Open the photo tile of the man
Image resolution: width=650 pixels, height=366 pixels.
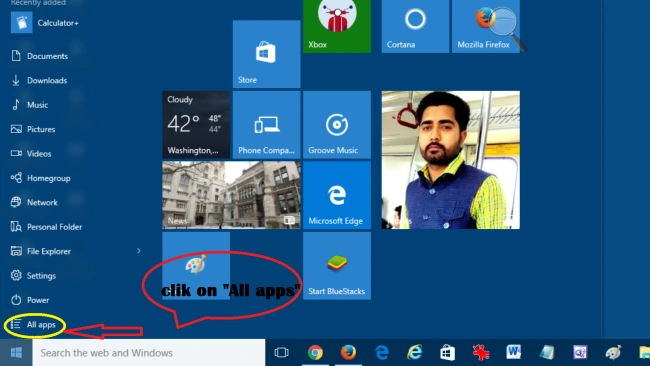pos(451,160)
